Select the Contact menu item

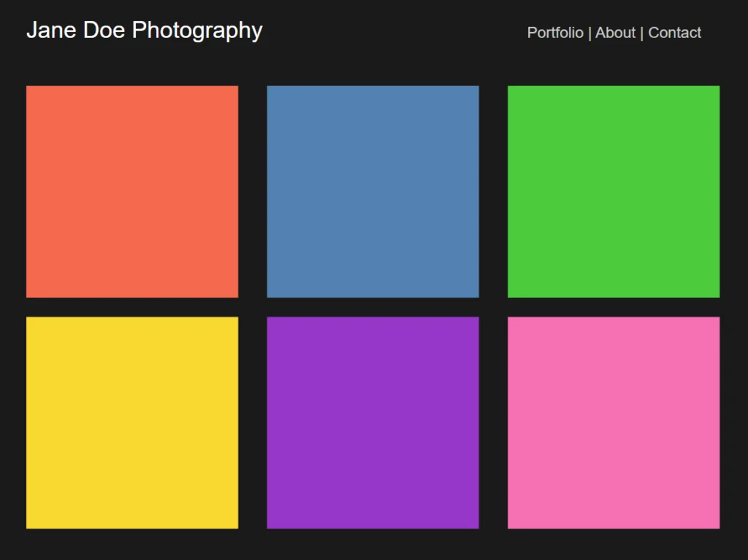tap(674, 33)
